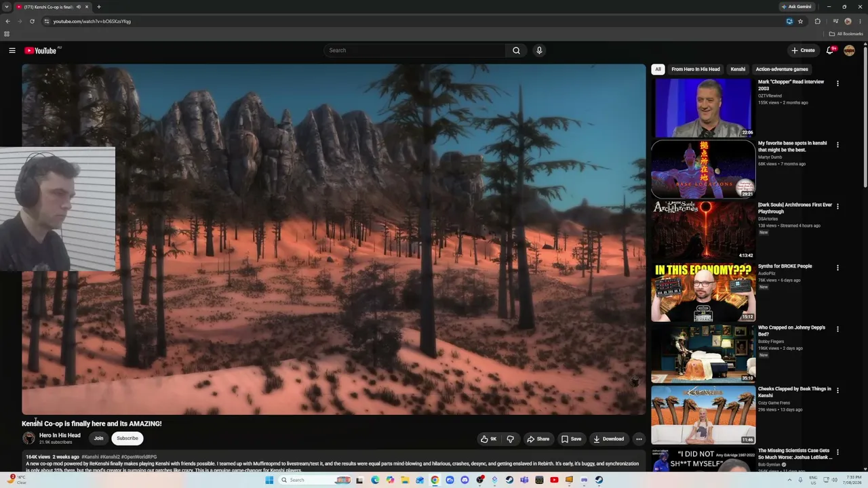
Task: Open Microsoft Edge from the taskbar
Action: pos(375,480)
